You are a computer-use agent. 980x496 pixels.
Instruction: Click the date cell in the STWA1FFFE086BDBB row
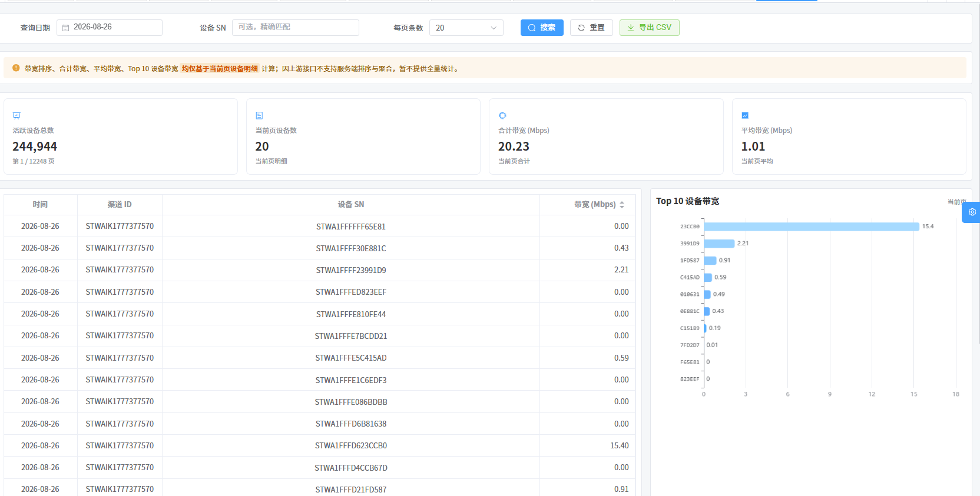pyautogui.click(x=40, y=401)
